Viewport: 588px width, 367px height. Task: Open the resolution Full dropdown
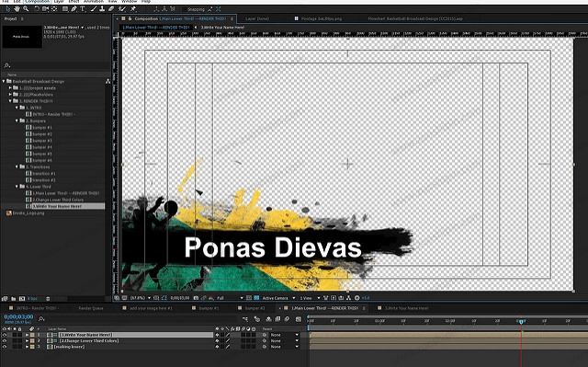coord(230,298)
